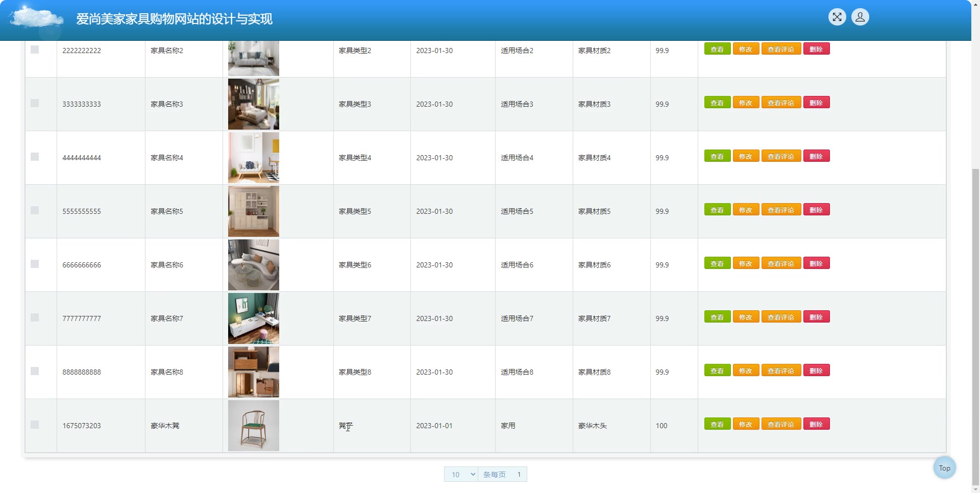View 家具名称7 with green 查看 button
Viewport: 980px width, 493px height.
tap(717, 317)
